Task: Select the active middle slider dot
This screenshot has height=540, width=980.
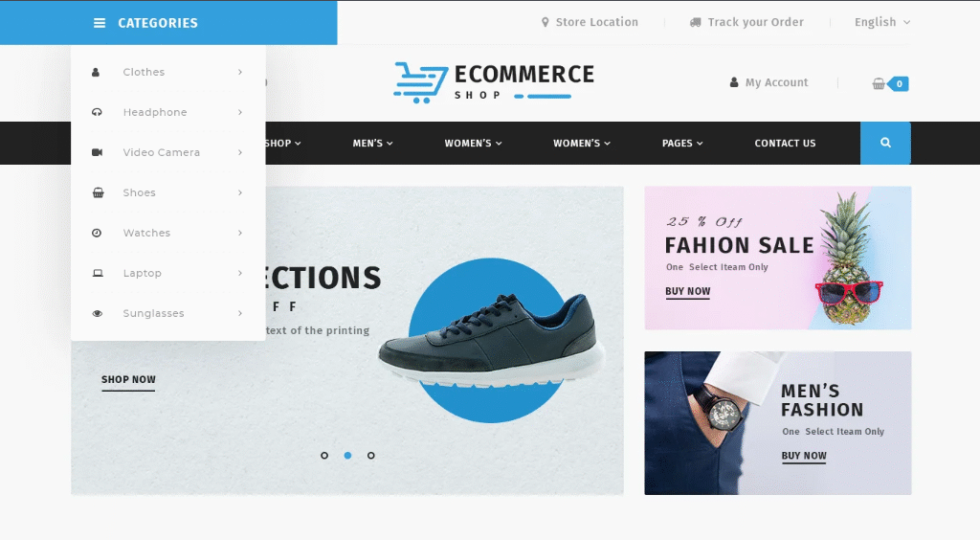Action: (347, 456)
